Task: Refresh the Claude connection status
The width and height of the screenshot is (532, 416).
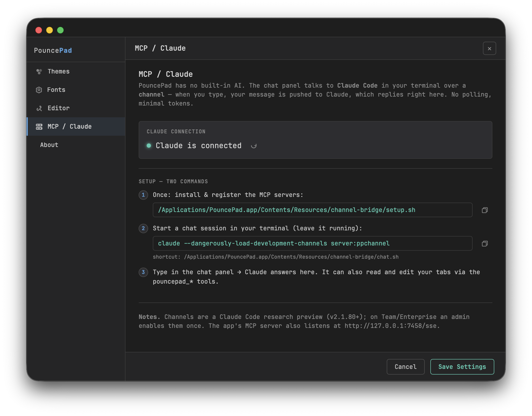Action: (254, 146)
